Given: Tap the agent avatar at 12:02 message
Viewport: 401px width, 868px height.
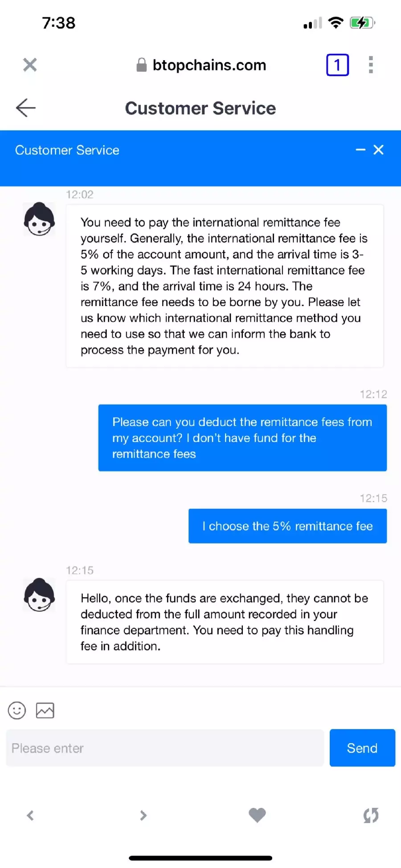Looking at the screenshot, I should point(39,219).
